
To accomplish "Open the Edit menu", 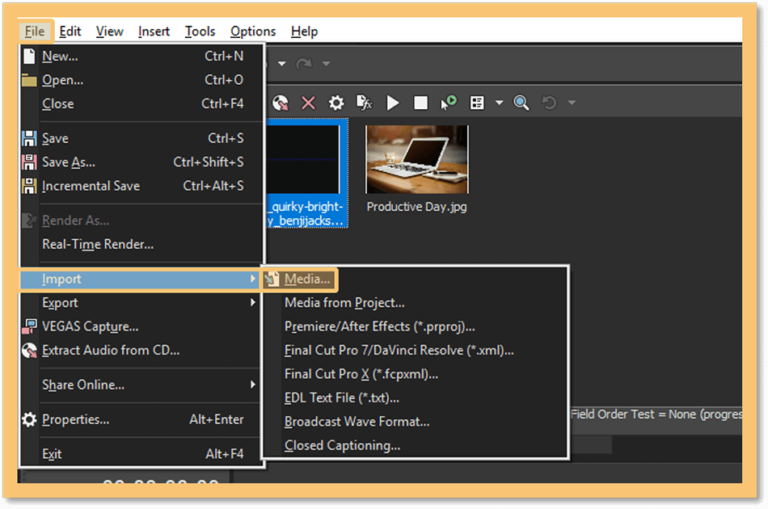I will point(70,31).
